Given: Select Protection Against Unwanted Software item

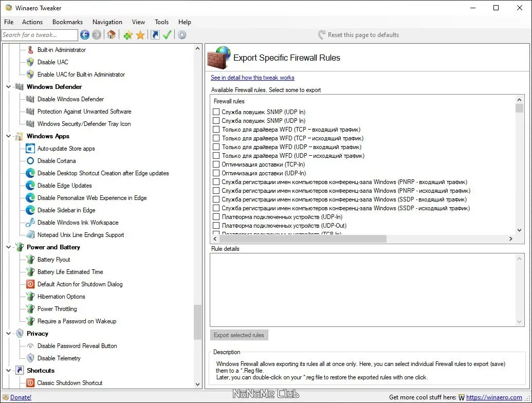Looking at the screenshot, I should [84, 112].
